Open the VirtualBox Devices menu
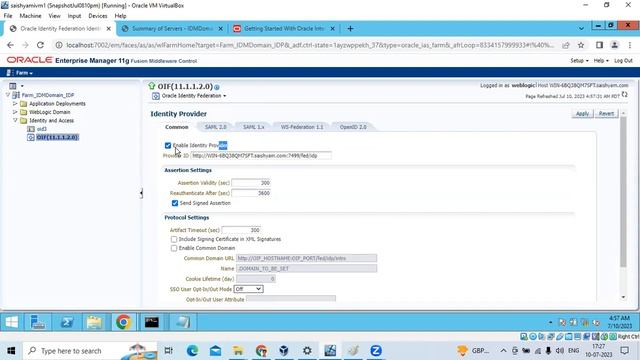The image size is (640, 360). click(98, 16)
